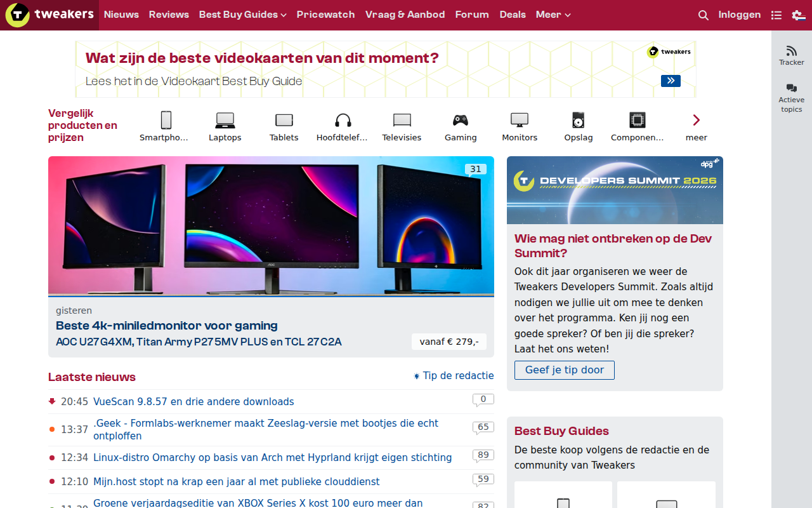The image size is (812, 508).
Task: Click the Inloggen link
Action: [740, 15]
